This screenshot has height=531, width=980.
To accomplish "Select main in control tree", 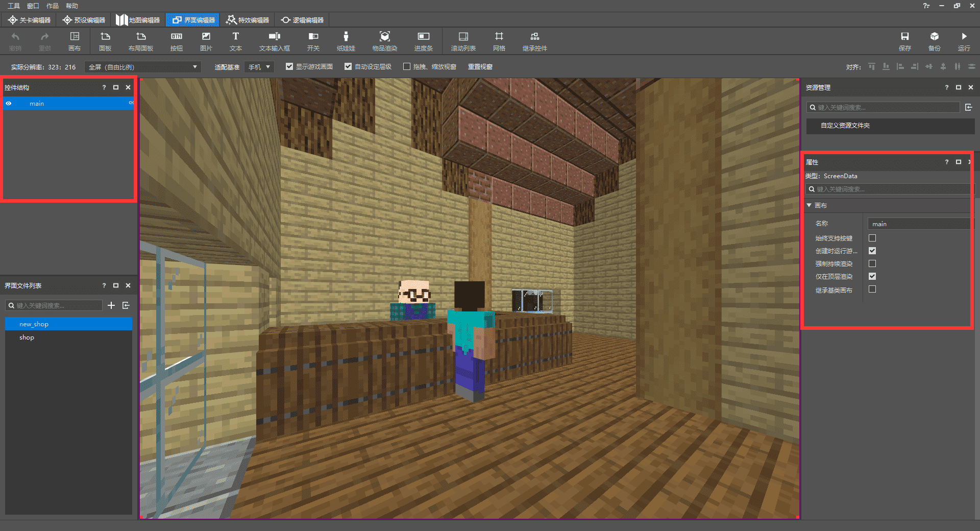I will coord(68,103).
